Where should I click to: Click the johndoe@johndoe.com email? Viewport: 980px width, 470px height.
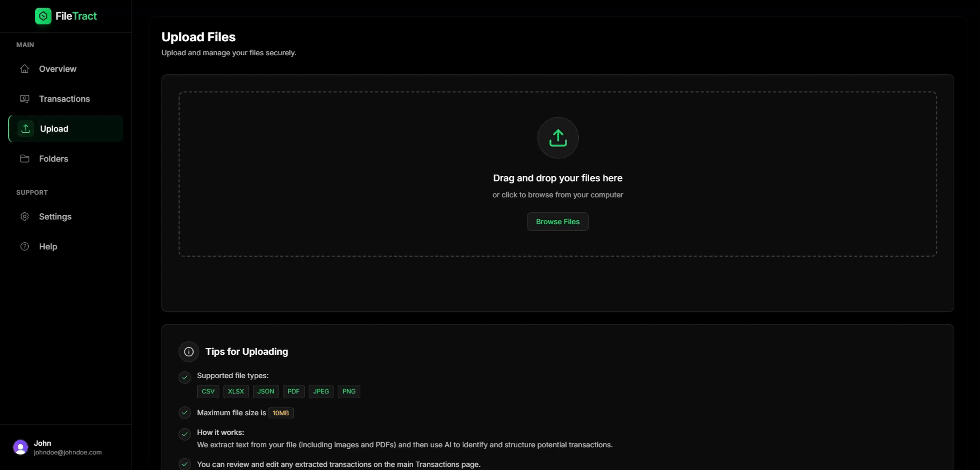(68, 453)
